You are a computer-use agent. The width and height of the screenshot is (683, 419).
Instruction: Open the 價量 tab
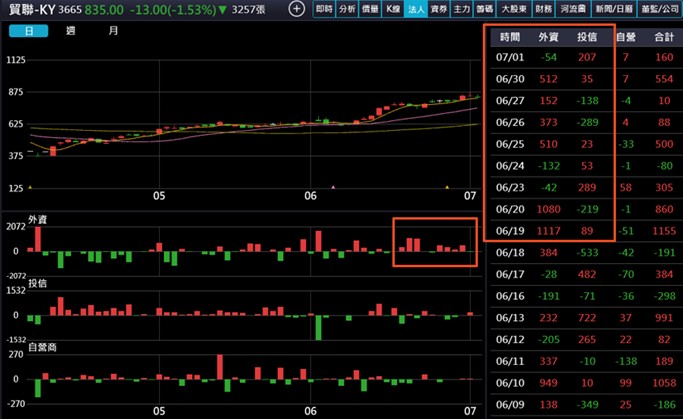pyautogui.click(x=370, y=9)
